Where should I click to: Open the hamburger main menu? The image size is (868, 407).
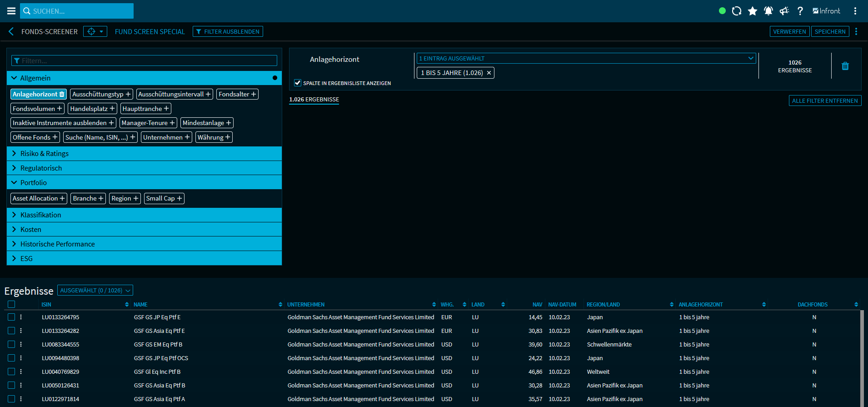11,11
